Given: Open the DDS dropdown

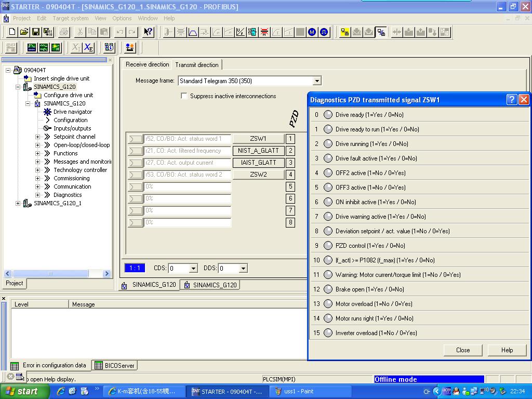Looking at the screenshot, I should coord(243,269).
